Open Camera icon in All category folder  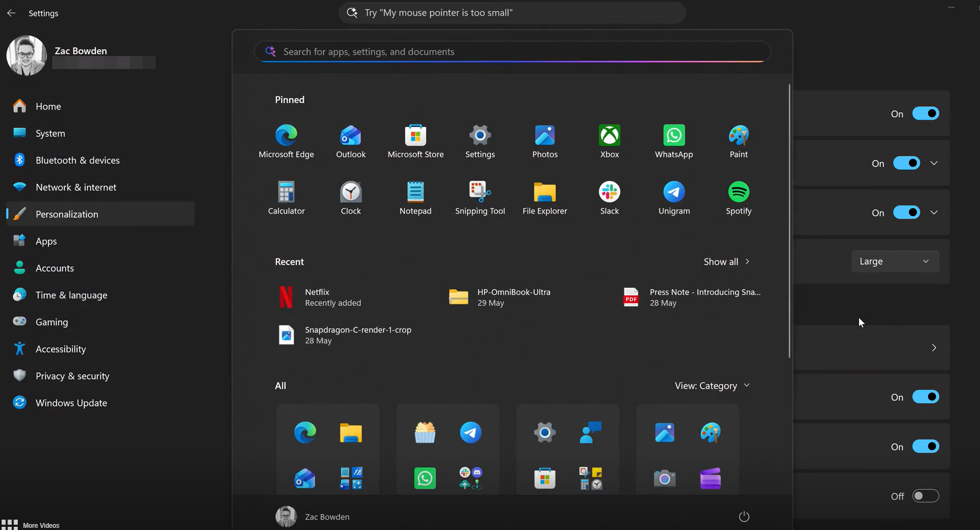click(664, 478)
